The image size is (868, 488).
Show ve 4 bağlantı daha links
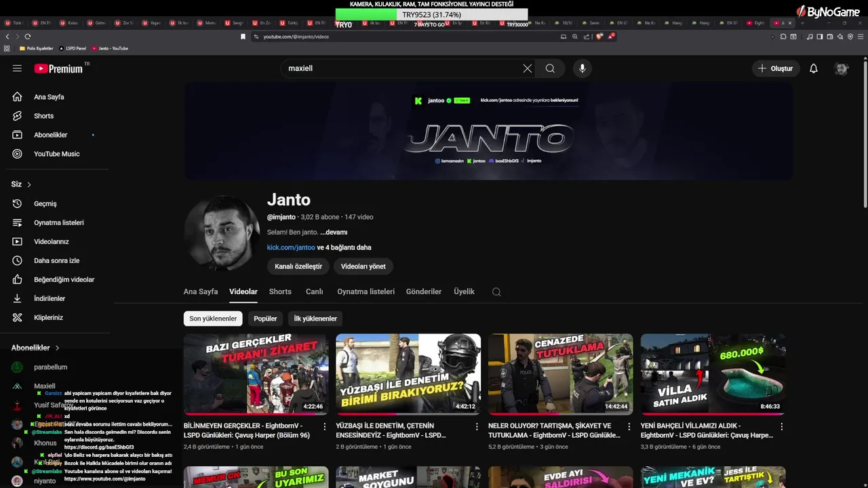pyautogui.click(x=344, y=247)
